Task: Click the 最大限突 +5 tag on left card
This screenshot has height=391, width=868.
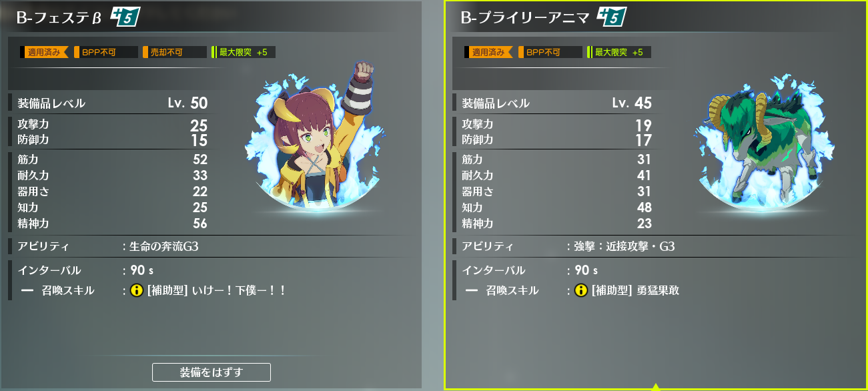Action: pyautogui.click(x=243, y=52)
